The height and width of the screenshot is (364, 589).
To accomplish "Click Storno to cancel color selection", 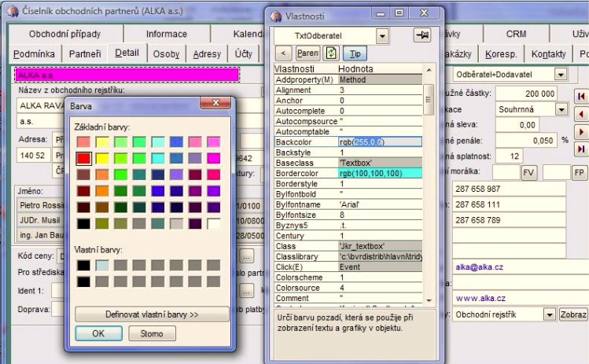I will pos(152,333).
